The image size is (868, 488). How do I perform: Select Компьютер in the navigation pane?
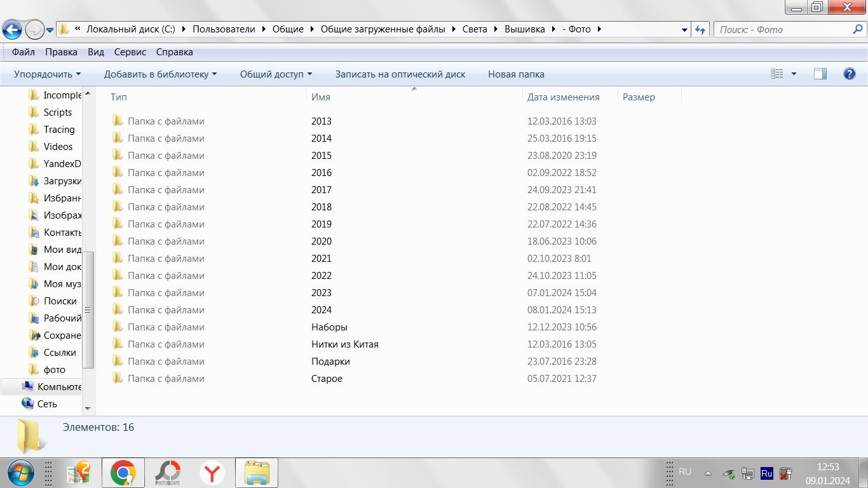click(x=59, y=386)
